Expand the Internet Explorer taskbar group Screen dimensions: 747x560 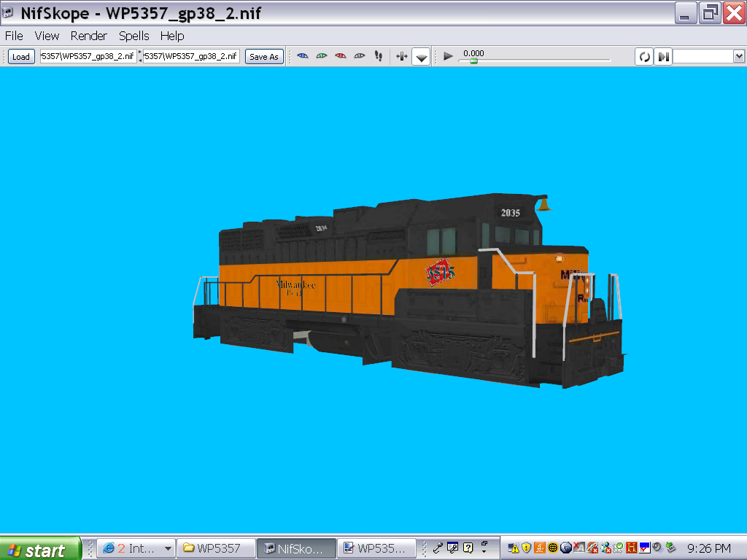point(135,548)
